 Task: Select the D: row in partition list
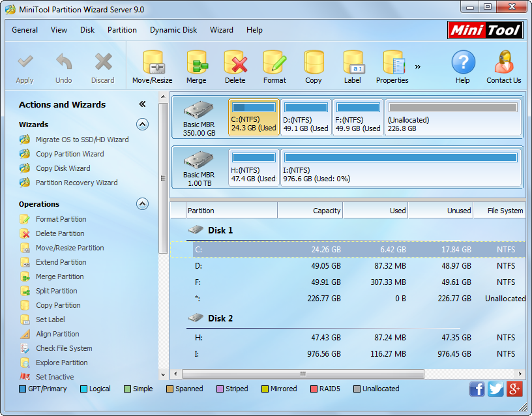pos(347,266)
